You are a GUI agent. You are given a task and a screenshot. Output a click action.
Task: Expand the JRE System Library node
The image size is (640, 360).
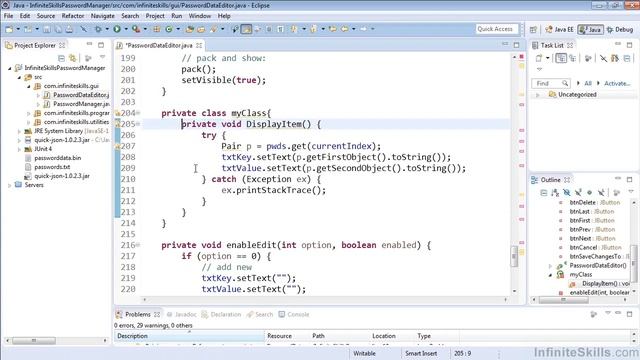point(19,131)
